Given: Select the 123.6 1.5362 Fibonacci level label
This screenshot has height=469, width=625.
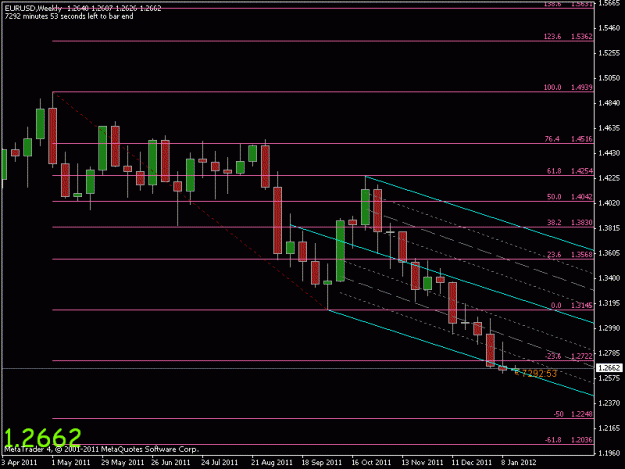Looking at the screenshot, I should click(568, 36).
